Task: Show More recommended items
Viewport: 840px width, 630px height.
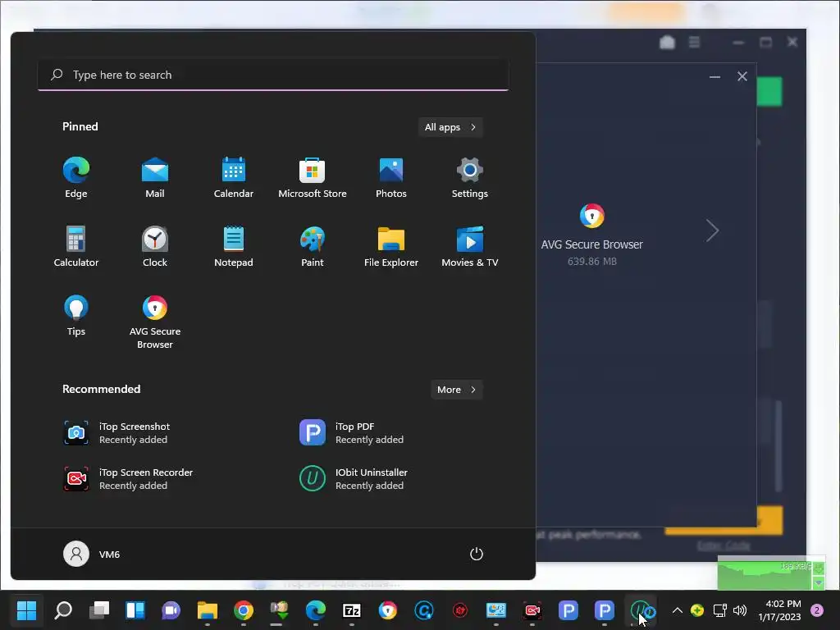Action: pyautogui.click(x=456, y=390)
